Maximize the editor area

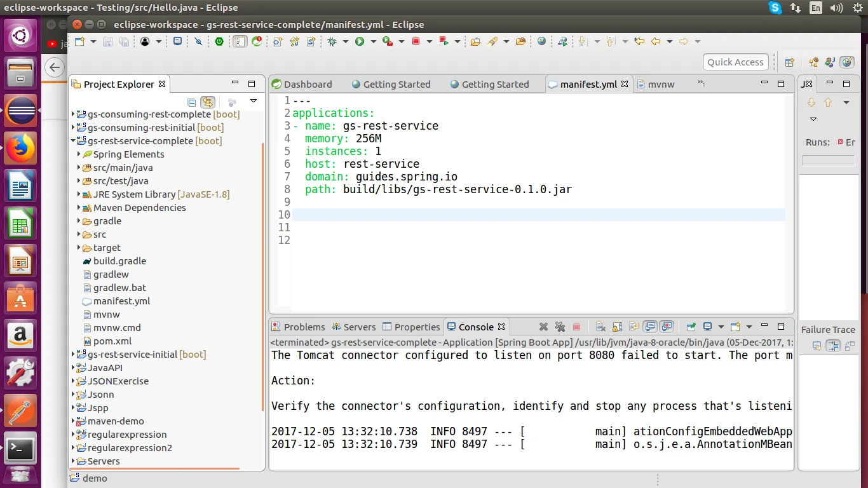point(782,84)
